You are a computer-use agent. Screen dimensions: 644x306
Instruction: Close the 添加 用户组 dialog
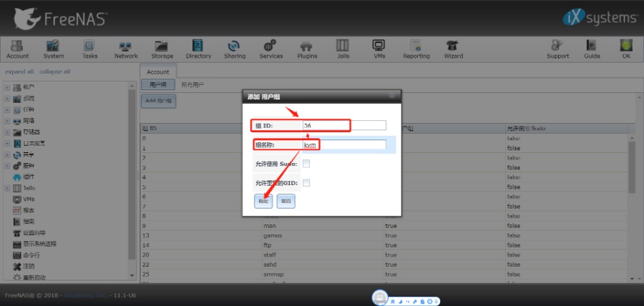(x=392, y=96)
